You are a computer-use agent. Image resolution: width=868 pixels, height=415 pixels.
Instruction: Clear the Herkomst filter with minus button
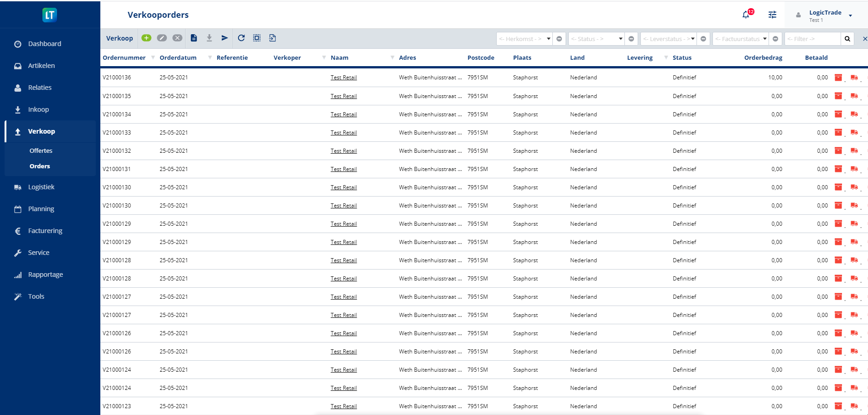(559, 39)
